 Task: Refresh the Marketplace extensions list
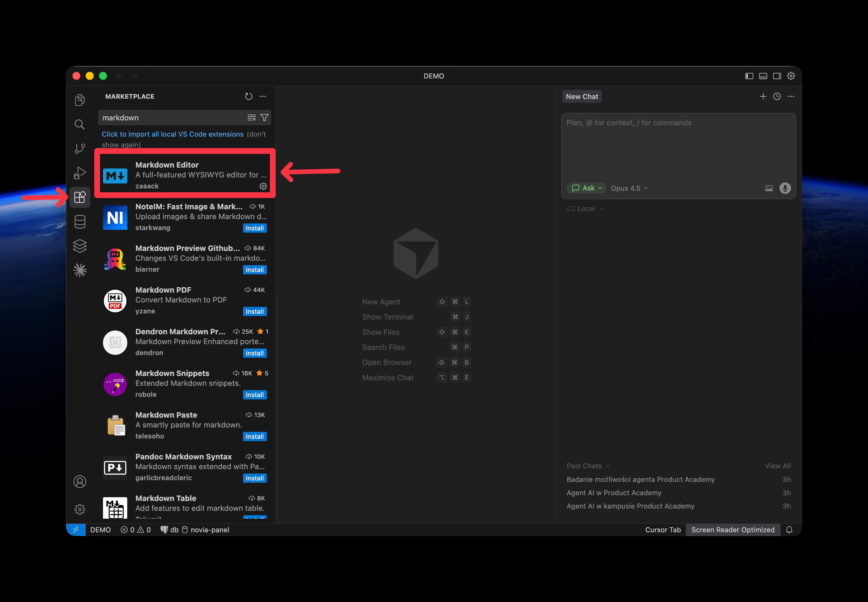coord(249,97)
